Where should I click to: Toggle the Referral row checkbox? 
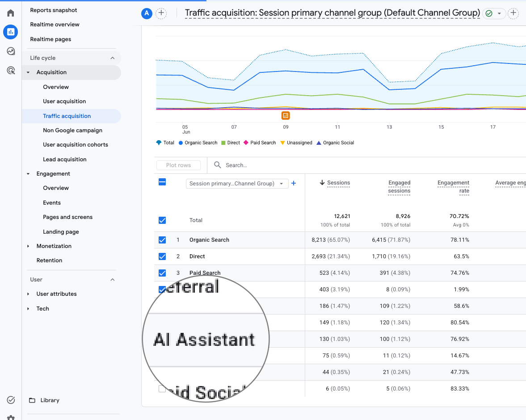(162, 289)
